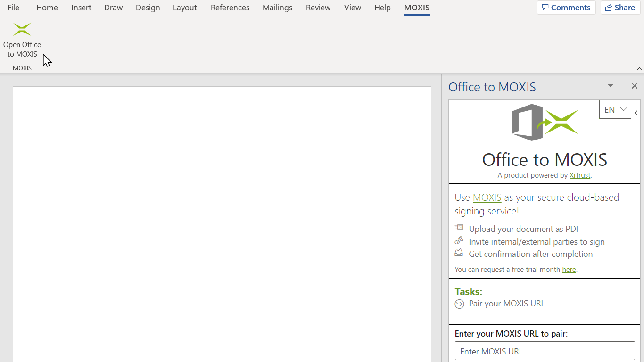Open the Help ribbon tab
The height and width of the screenshot is (362, 644).
click(x=382, y=8)
